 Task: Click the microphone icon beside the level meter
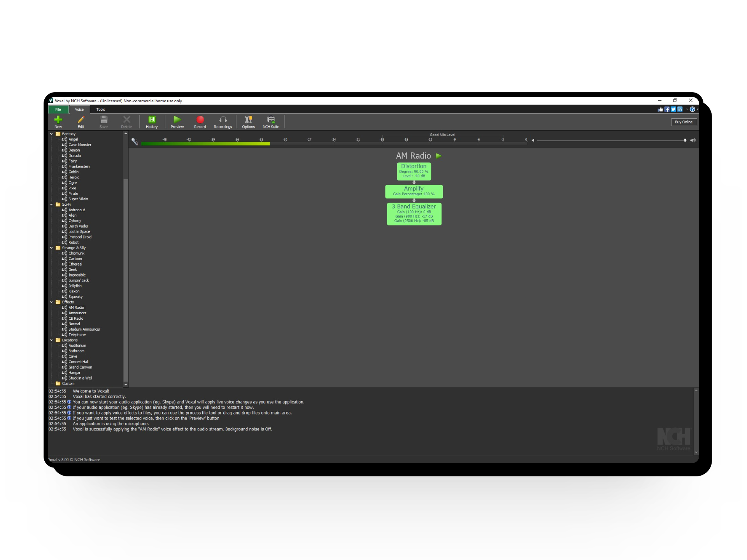pos(135,142)
